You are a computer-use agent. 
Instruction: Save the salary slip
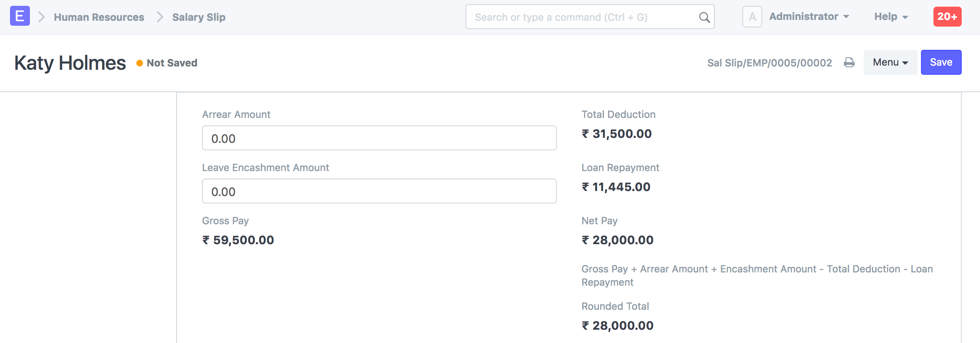(x=941, y=62)
